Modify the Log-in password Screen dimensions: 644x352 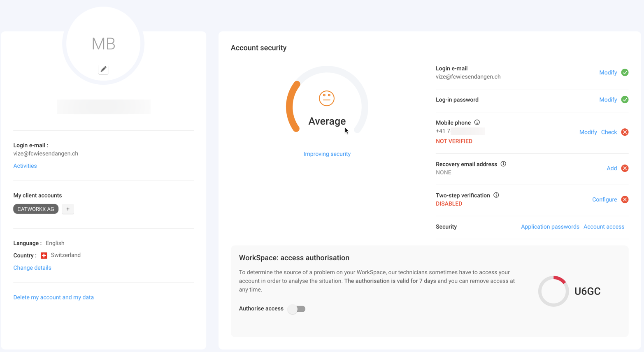(608, 100)
